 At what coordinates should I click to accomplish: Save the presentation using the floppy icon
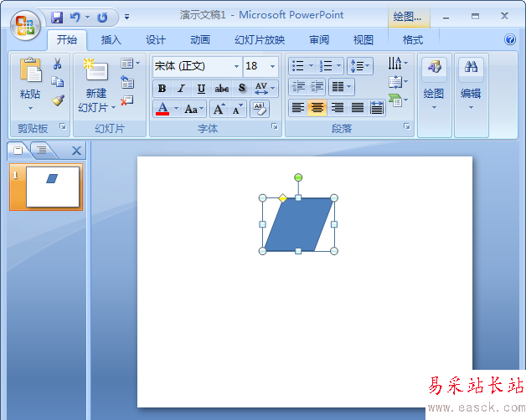click(57, 17)
